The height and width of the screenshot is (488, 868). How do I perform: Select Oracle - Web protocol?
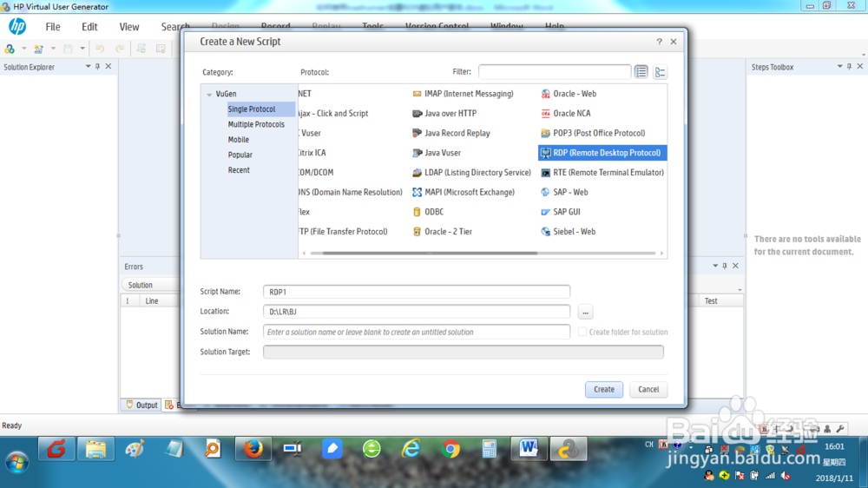coord(569,94)
